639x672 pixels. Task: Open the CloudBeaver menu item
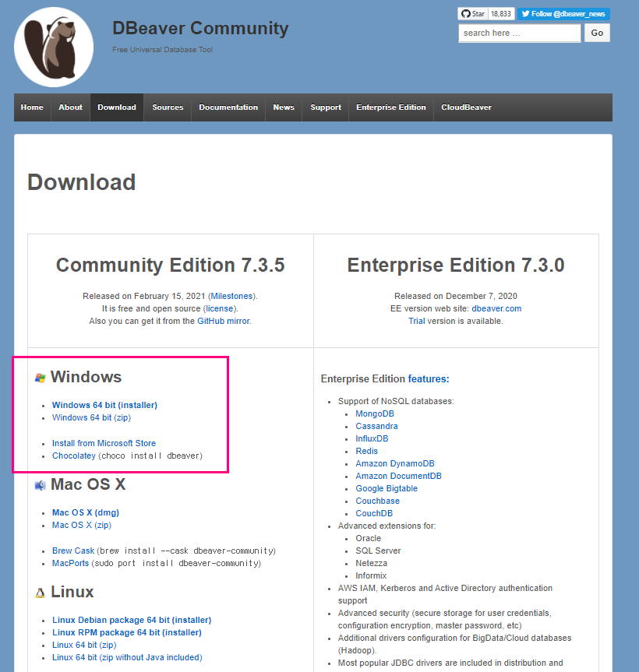(x=466, y=107)
